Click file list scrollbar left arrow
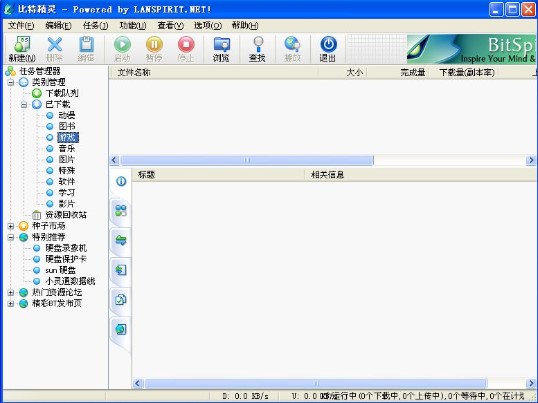The image size is (538, 403). click(114, 160)
